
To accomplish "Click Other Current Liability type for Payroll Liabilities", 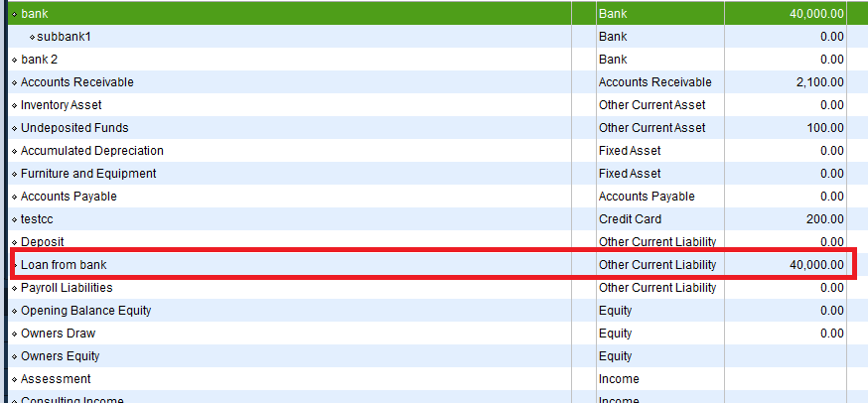I will coord(657,288).
